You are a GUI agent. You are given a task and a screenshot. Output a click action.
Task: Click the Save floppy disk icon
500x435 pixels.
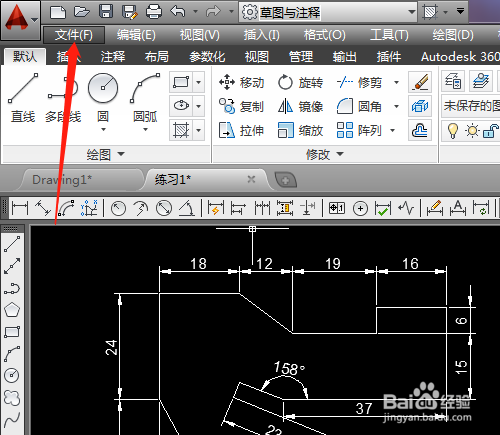click(x=106, y=12)
